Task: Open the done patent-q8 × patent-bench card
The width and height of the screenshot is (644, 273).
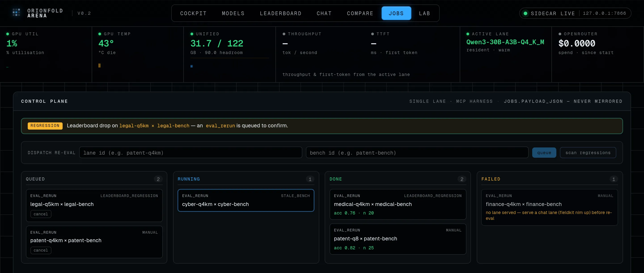Action: click(398, 239)
